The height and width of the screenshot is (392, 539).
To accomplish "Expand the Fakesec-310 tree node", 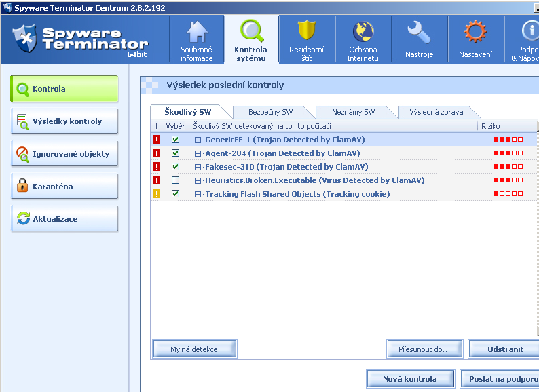I will pos(198,167).
